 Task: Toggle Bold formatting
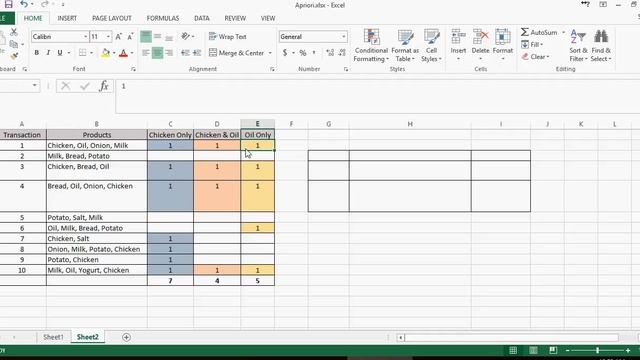point(37,53)
